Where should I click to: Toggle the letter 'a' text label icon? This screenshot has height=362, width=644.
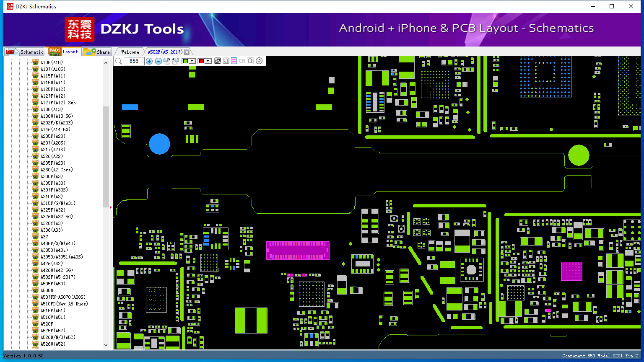[x=226, y=61]
